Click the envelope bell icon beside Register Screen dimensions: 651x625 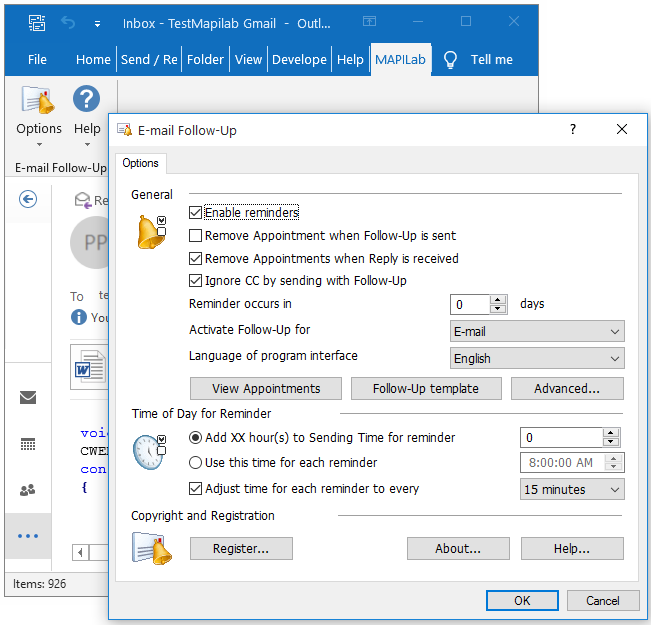[x=152, y=549]
